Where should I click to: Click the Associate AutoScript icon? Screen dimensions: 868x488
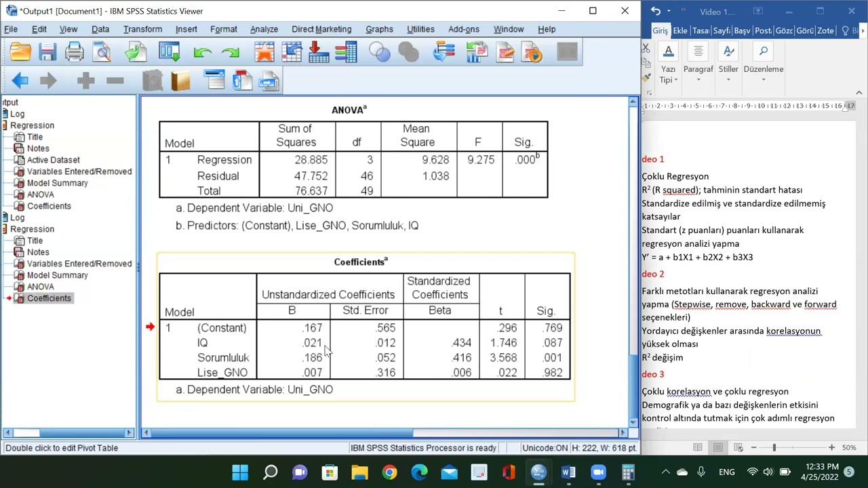point(477,52)
